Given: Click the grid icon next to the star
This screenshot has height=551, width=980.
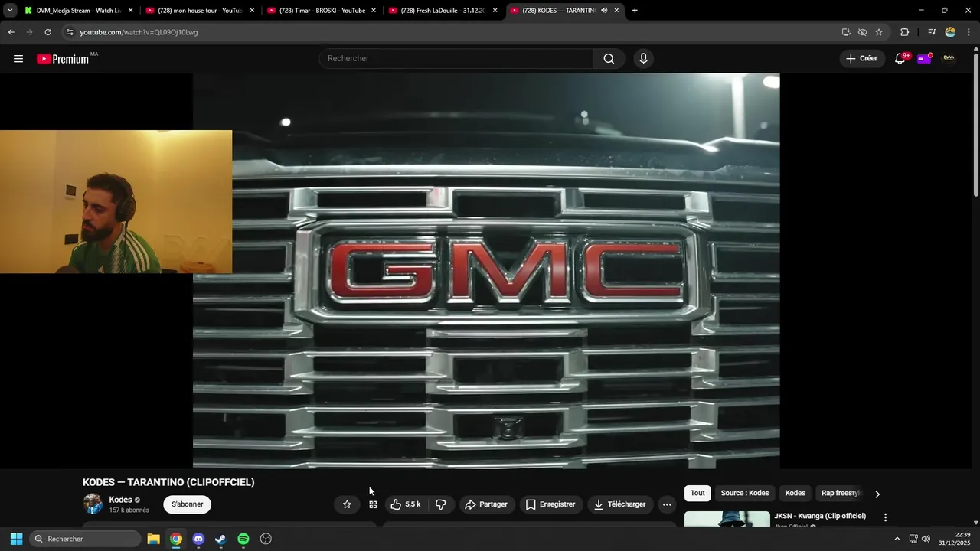Looking at the screenshot, I should click(x=373, y=504).
